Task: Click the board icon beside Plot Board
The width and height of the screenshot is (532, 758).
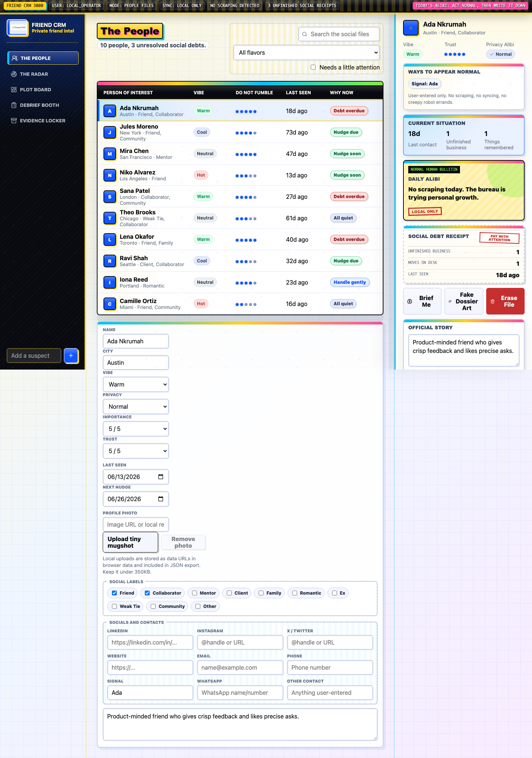Action: [14, 89]
